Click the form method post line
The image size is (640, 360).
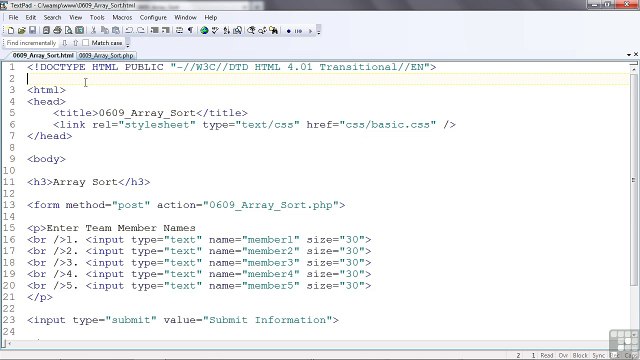186,205
